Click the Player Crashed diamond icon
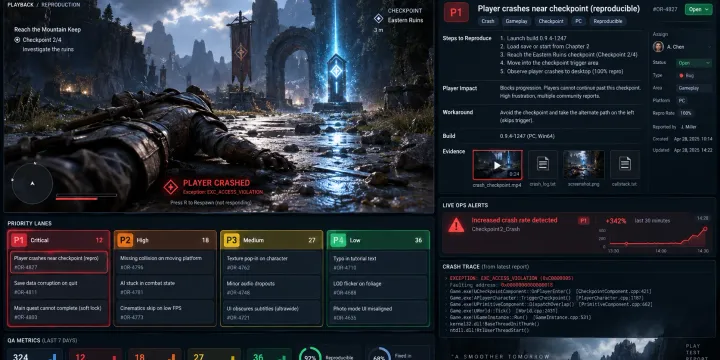The image size is (720, 360). coord(171,187)
